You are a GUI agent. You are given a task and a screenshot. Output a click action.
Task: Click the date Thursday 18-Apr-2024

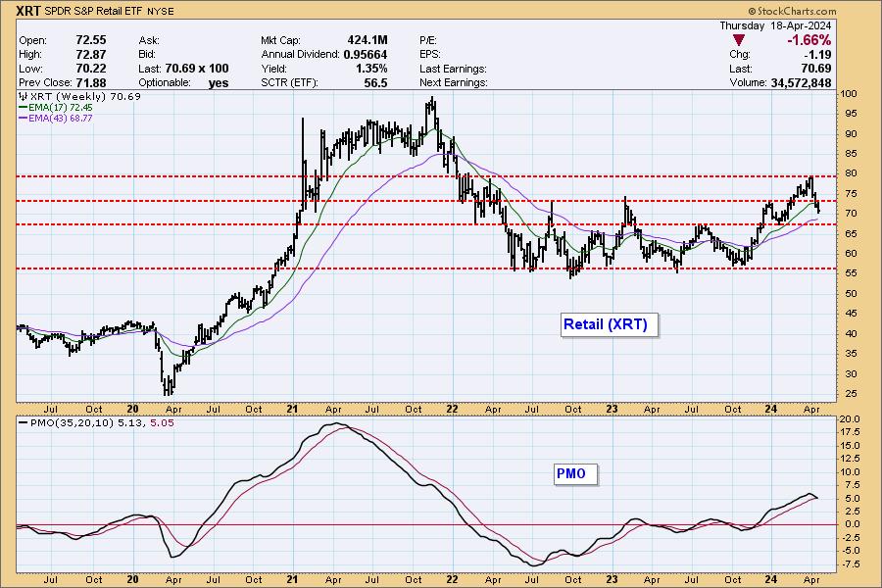coord(775,25)
